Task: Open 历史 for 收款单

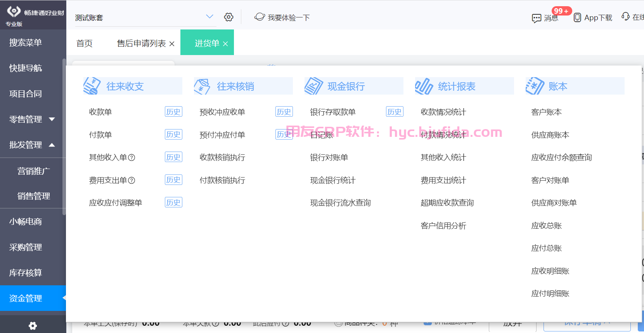Action: pyautogui.click(x=173, y=112)
